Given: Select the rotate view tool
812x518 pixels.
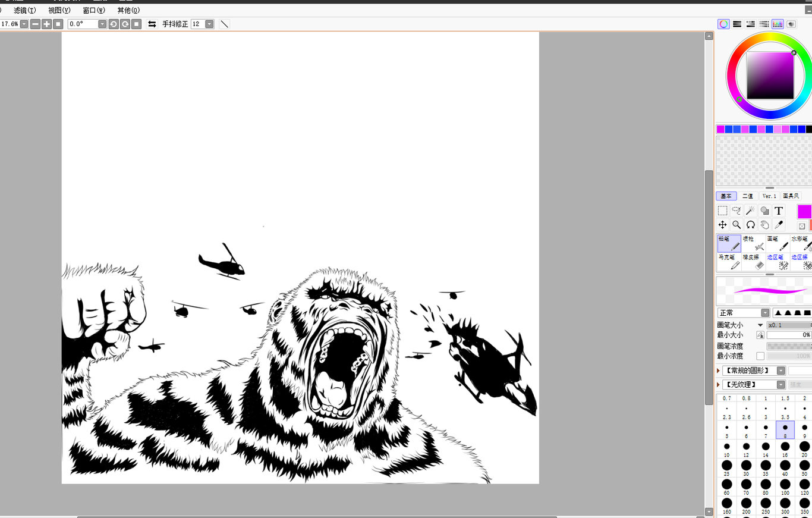Looking at the screenshot, I should click(751, 225).
